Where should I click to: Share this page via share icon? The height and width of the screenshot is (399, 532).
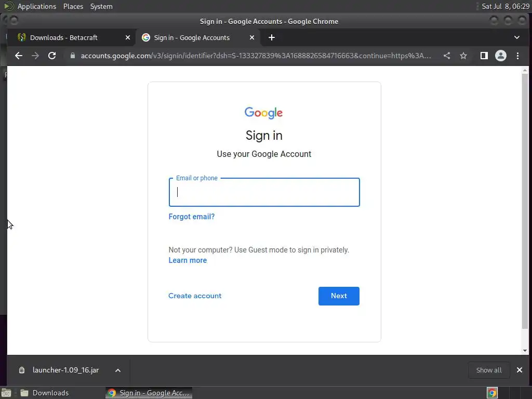tap(447, 56)
